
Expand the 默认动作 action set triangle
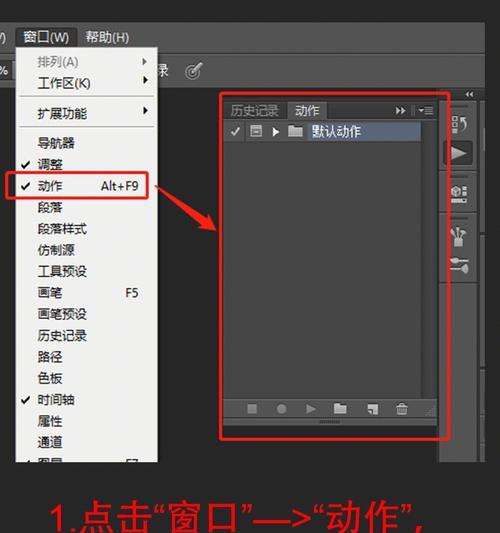276,132
